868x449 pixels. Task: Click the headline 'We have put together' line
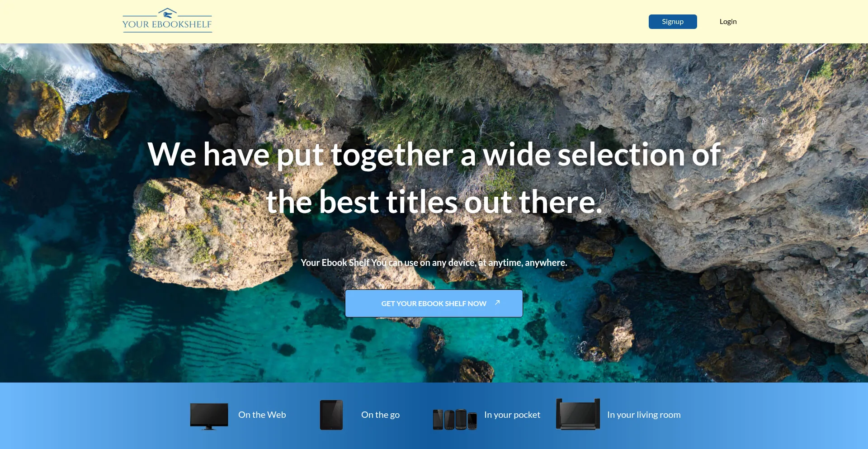(434, 155)
